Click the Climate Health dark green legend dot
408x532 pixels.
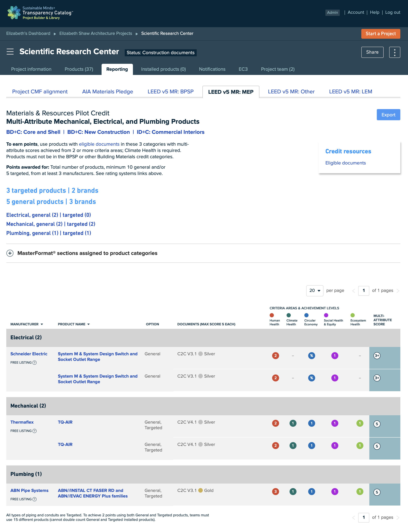pos(288,315)
